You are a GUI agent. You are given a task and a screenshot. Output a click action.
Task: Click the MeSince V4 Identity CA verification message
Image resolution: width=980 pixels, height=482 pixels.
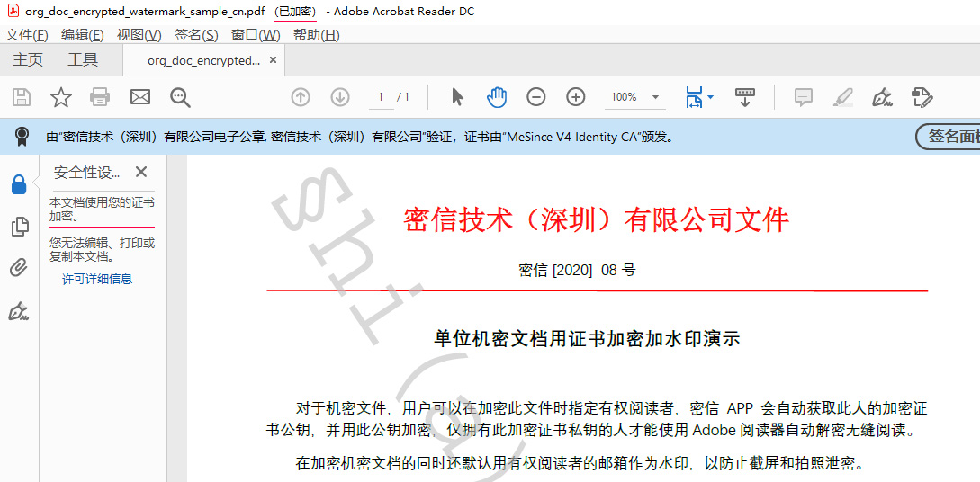pyautogui.click(x=361, y=137)
